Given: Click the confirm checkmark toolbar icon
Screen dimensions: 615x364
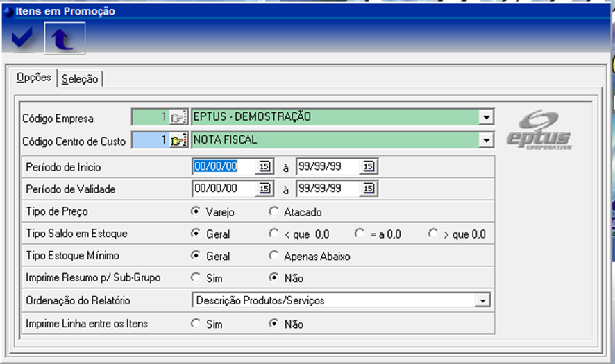Looking at the screenshot, I should 22,39.
